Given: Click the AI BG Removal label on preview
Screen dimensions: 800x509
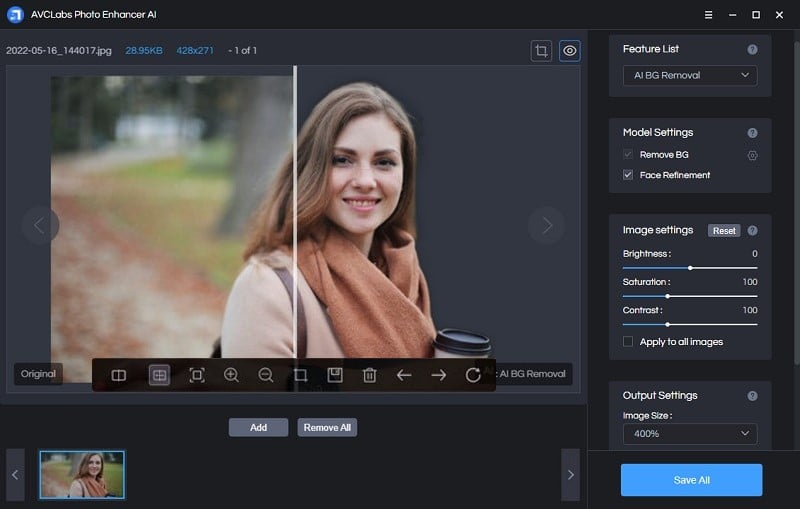Looking at the screenshot, I should [532, 374].
